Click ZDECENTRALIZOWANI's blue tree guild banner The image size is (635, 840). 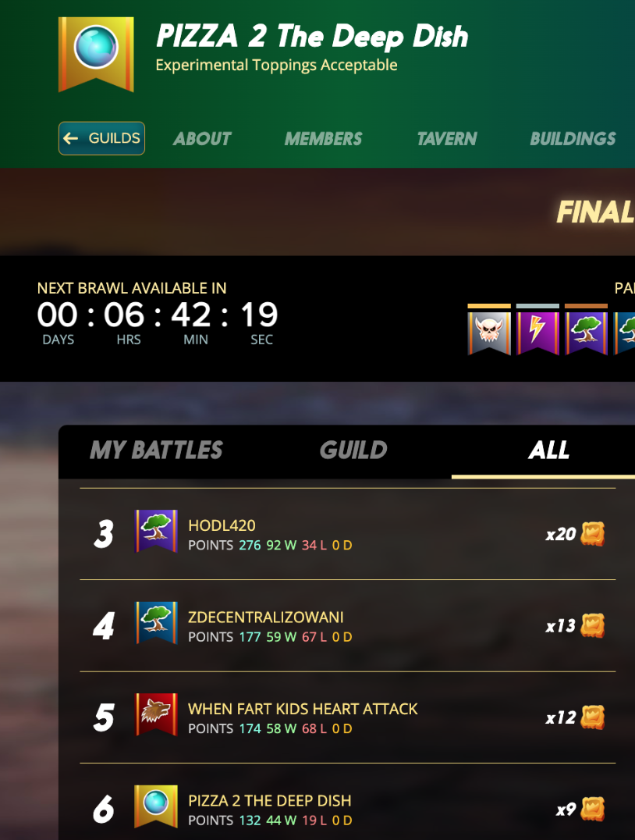[156, 622]
